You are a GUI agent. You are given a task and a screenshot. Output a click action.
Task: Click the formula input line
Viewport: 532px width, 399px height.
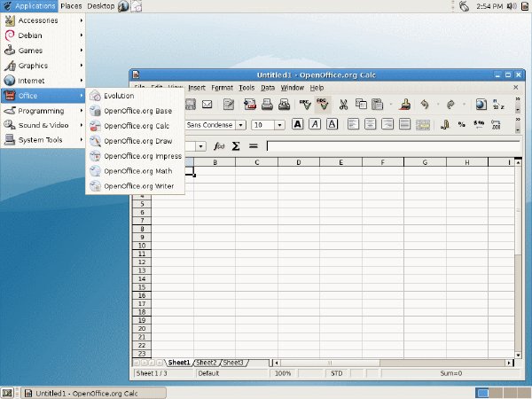click(394, 146)
